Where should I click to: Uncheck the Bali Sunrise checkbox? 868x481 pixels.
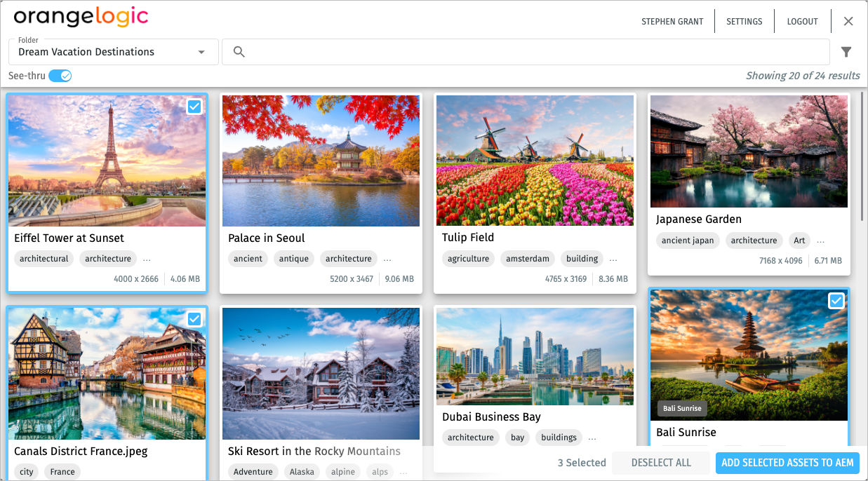click(836, 301)
